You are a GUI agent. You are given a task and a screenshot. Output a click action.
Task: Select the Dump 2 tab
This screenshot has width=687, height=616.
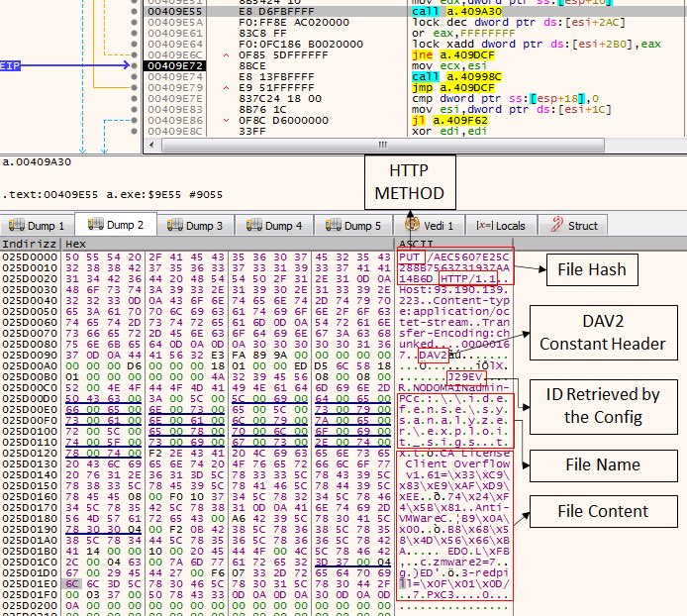pyautogui.click(x=116, y=225)
